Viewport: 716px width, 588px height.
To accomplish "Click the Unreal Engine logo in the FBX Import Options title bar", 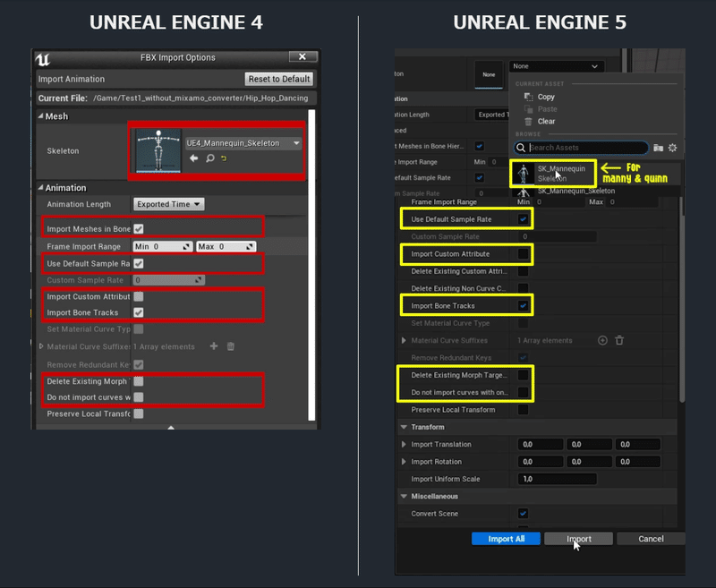I will [x=43, y=59].
